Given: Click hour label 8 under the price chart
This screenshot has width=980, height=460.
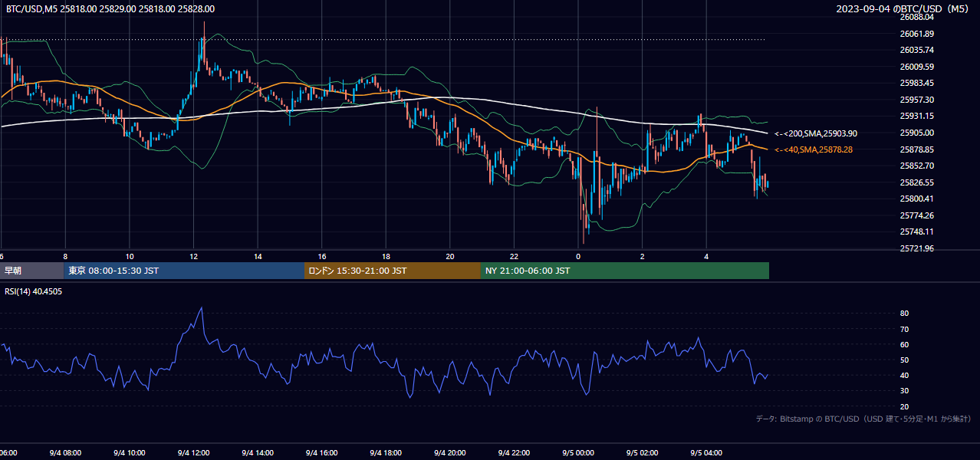Looking at the screenshot, I should 65,256.
